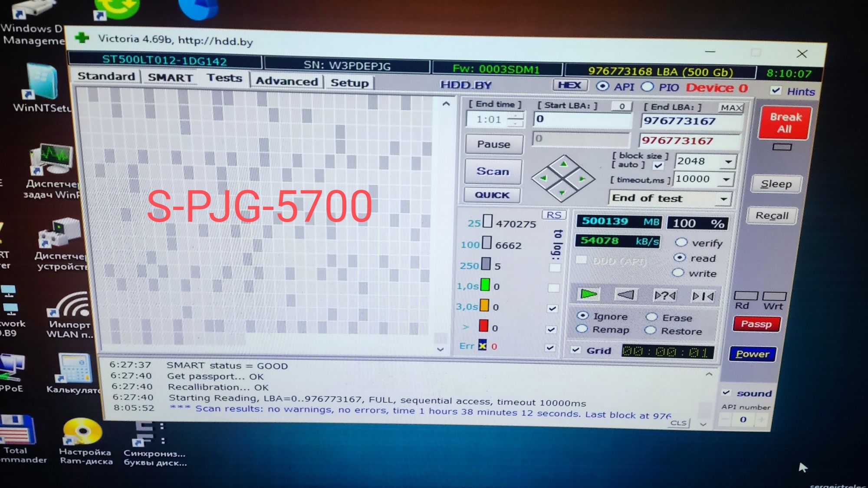Click the Sleep button
Screen dimensions: 868x488
pyautogui.click(x=776, y=183)
